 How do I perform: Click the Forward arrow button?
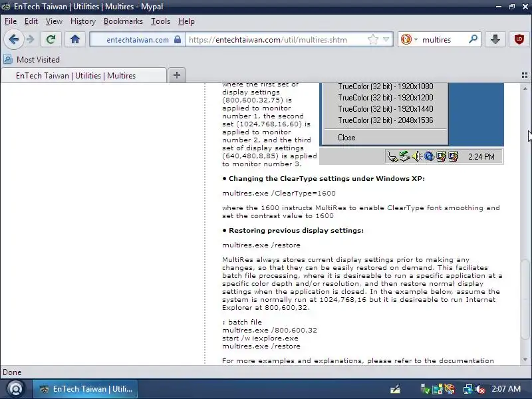coord(31,40)
